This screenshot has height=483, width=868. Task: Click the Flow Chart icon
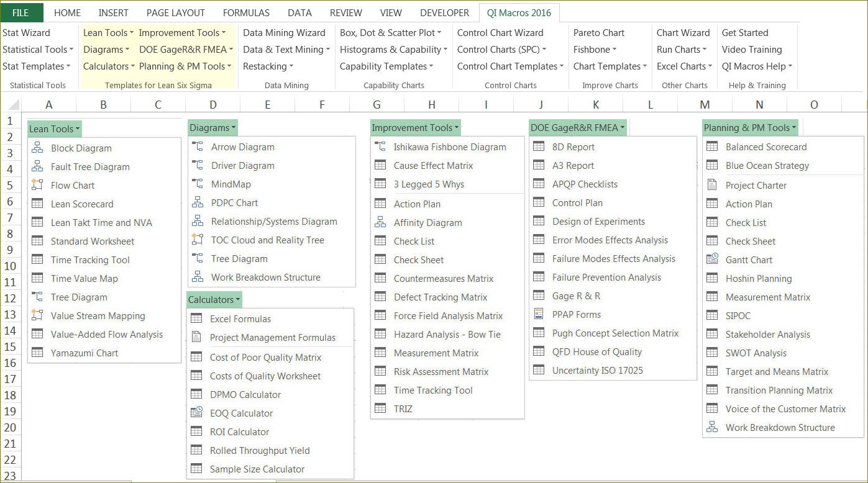click(37, 185)
